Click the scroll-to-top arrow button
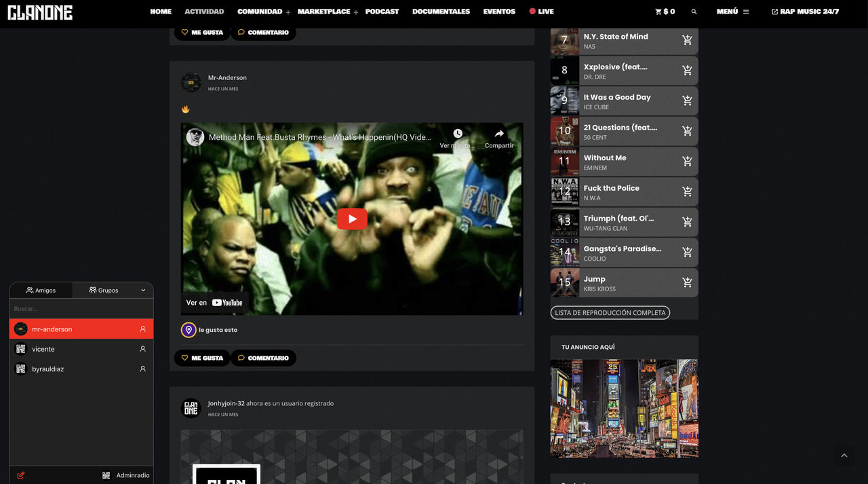The width and height of the screenshot is (868, 484). point(844,455)
